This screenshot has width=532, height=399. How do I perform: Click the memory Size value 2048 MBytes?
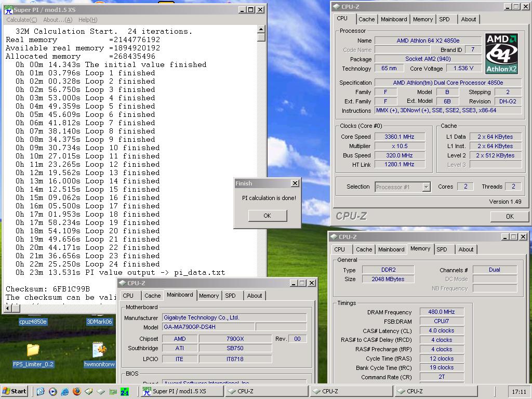pos(388,279)
